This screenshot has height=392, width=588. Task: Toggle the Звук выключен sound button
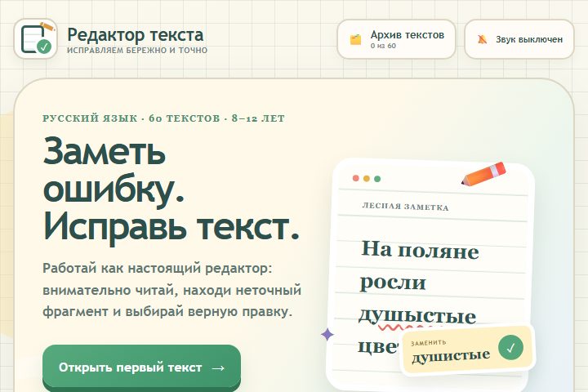pyautogui.click(x=519, y=39)
